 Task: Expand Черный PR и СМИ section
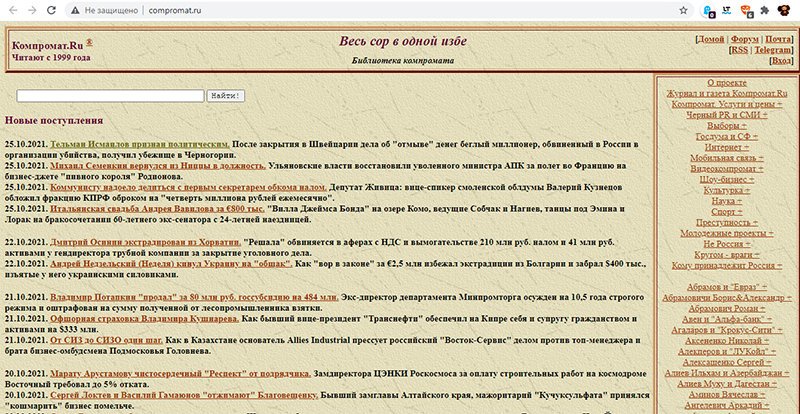click(x=727, y=115)
